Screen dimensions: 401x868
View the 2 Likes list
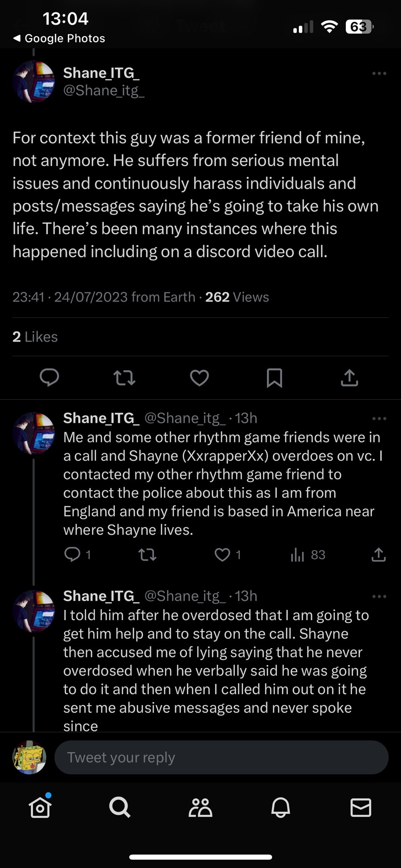(x=35, y=337)
